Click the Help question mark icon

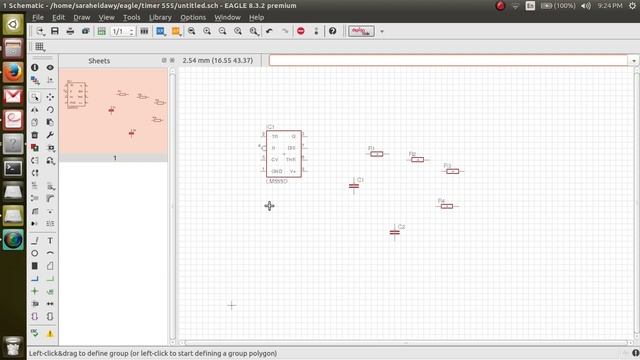(333, 31)
